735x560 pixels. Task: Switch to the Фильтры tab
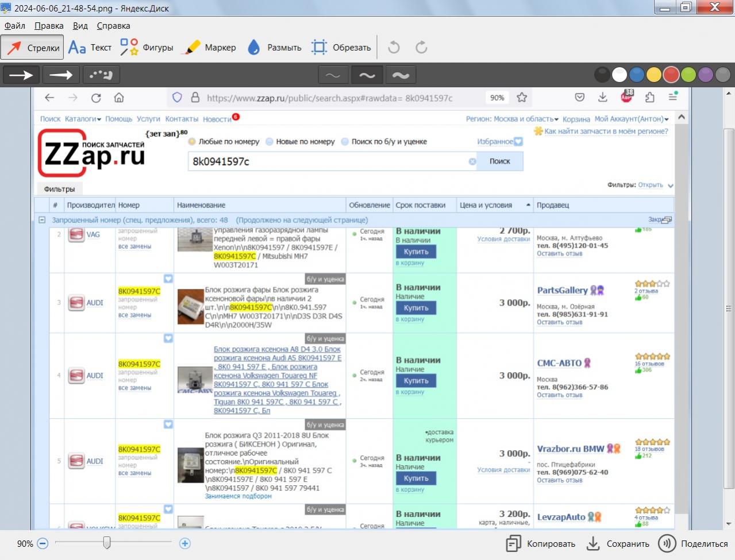click(x=59, y=189)
